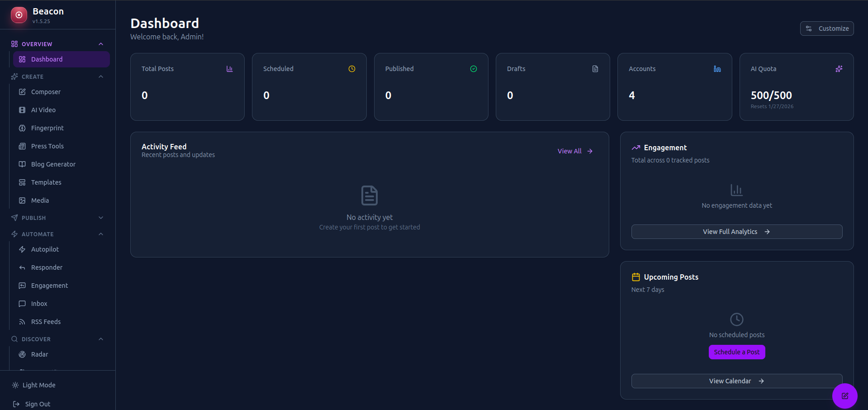Open the Inbox
The height and width of the screenshot is (410, 868).
[39, 303]
